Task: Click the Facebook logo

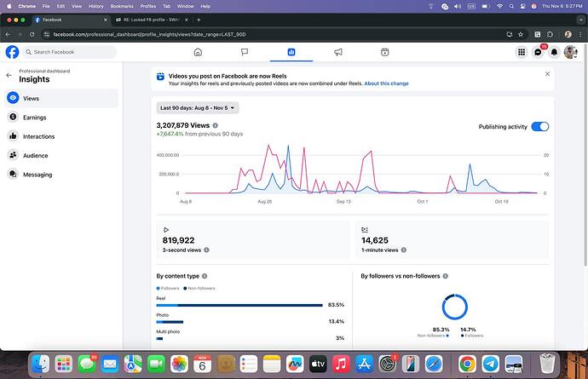Action: [x=13, y=52]
